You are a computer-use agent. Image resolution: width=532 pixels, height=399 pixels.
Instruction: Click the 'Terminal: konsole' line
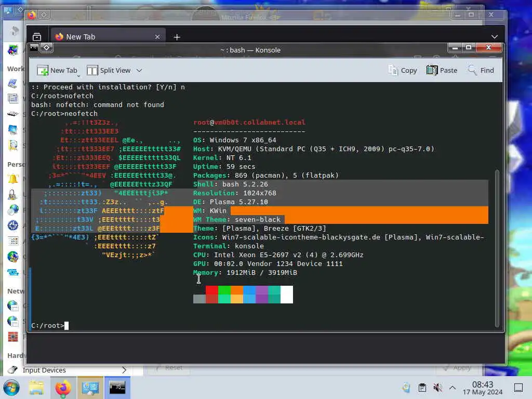click(x=229, y=246)
